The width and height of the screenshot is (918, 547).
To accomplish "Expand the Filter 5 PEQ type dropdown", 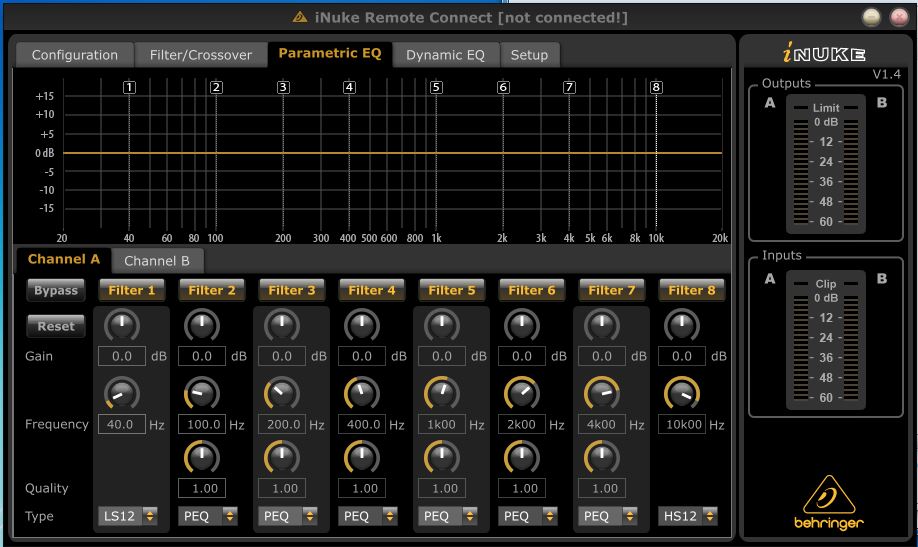I will (x=448, y=517).
